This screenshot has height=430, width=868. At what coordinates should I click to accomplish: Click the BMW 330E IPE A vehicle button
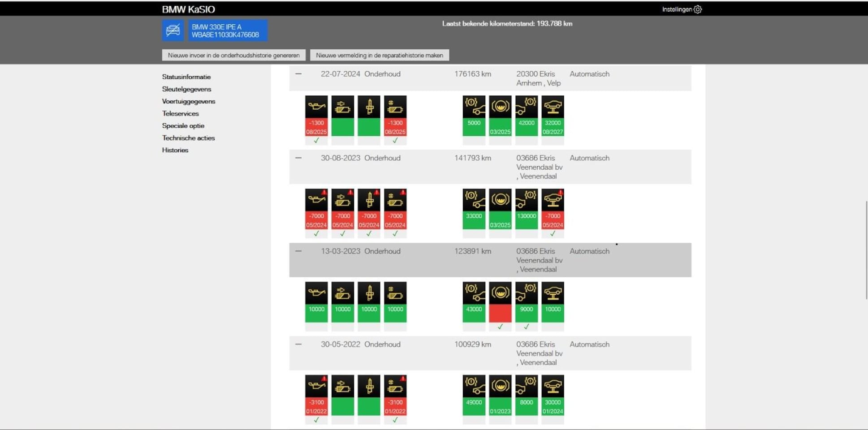[x=228, y=30]
